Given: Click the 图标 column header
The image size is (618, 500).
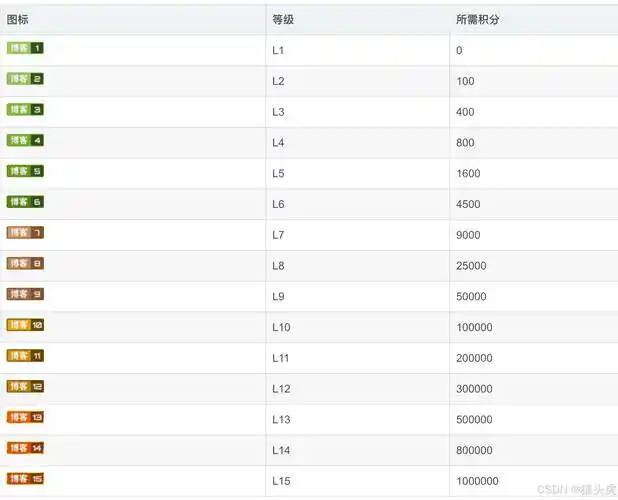Looking at the screenshot, I should 18,20.
